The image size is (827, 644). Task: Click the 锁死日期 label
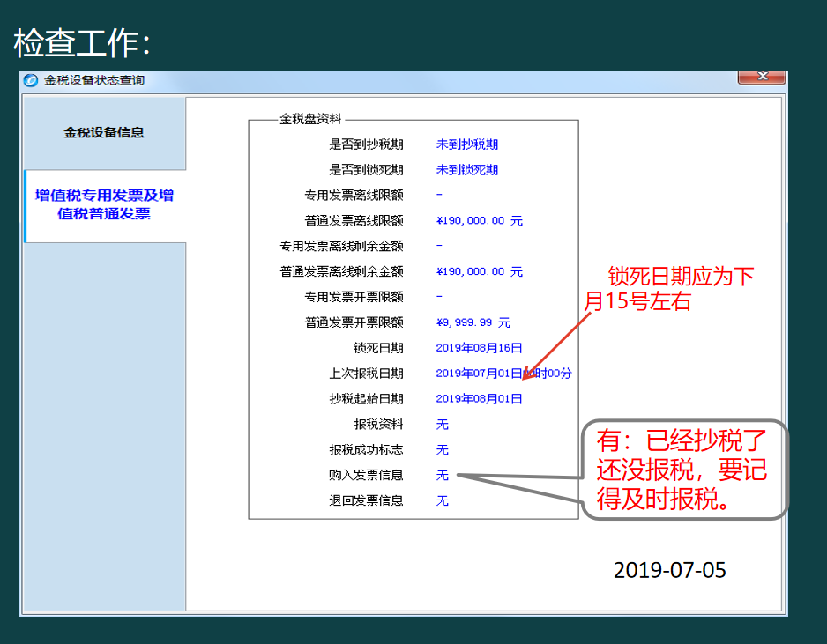379,348
